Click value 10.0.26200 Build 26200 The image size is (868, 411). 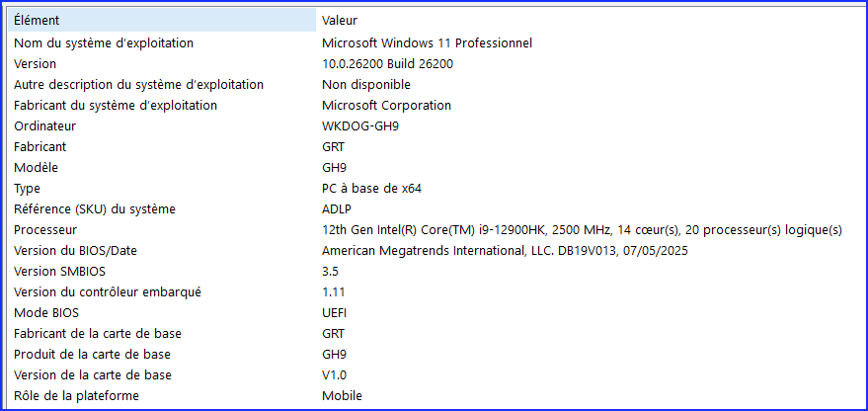[387, 63]
